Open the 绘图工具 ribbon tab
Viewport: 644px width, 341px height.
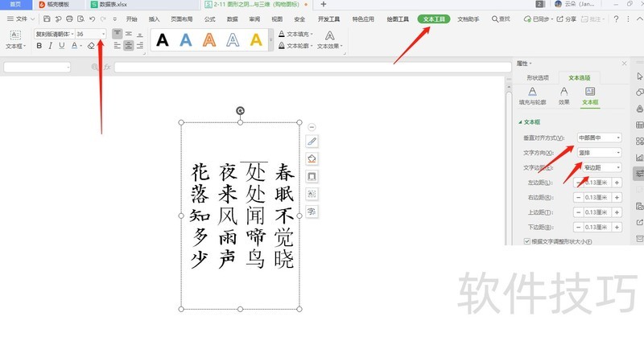398,18
